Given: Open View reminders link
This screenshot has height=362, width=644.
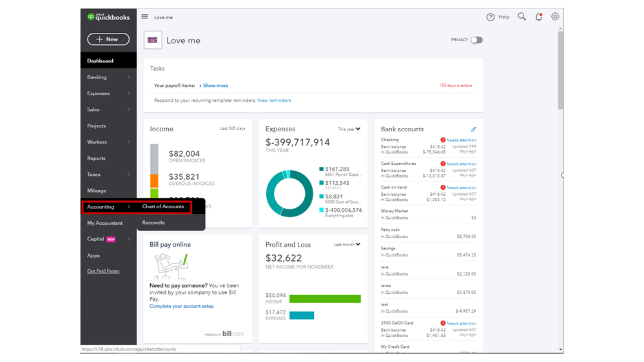Looking at the screenshot, I should tap(274, 100).
